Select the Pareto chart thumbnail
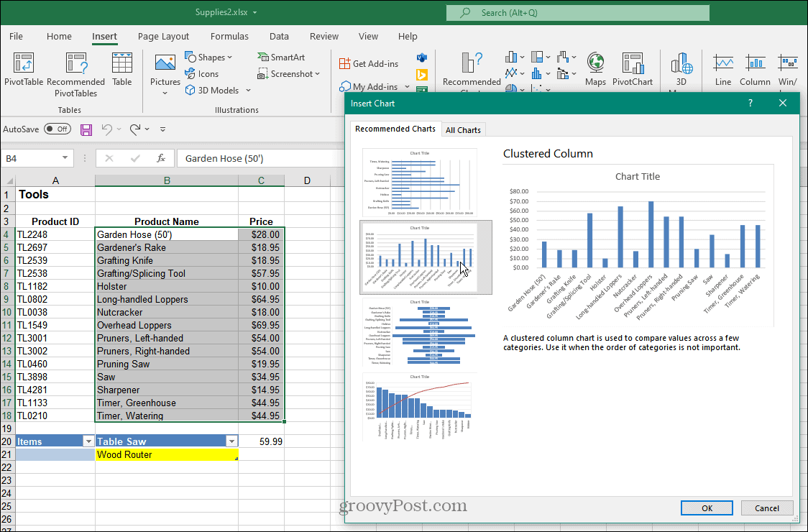The image size is (808, 532). (420, 406)
